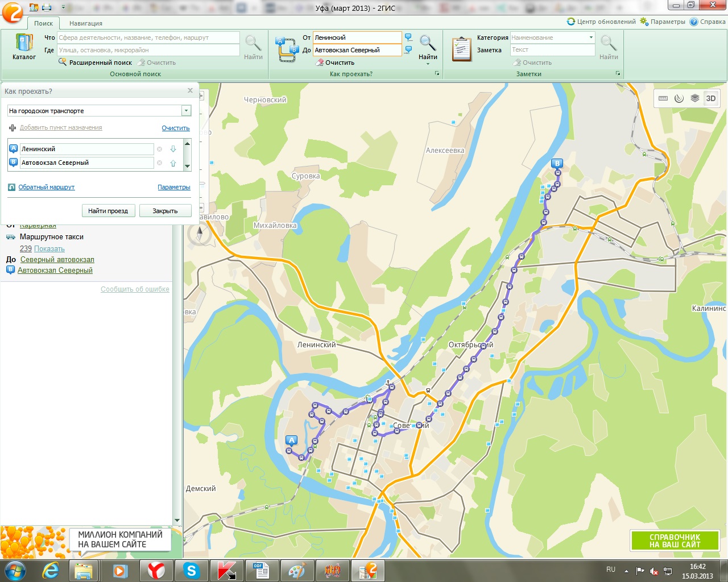Open the Windows Start button
The height and width of the screenshot is (582, 728).
pos(14,570)
